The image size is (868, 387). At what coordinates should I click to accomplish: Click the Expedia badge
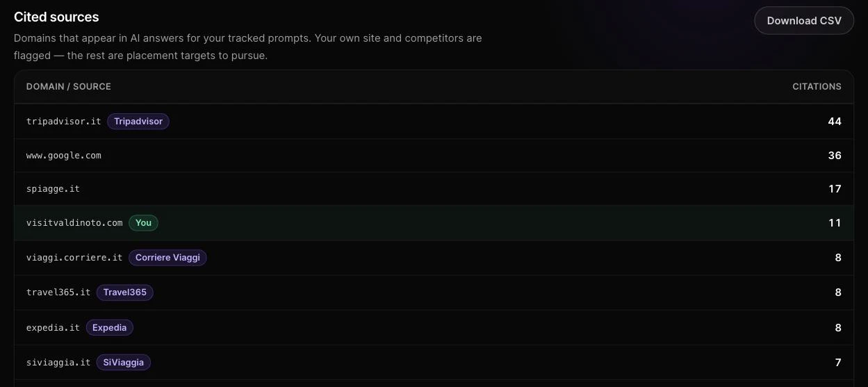click(x=110, y=327)
